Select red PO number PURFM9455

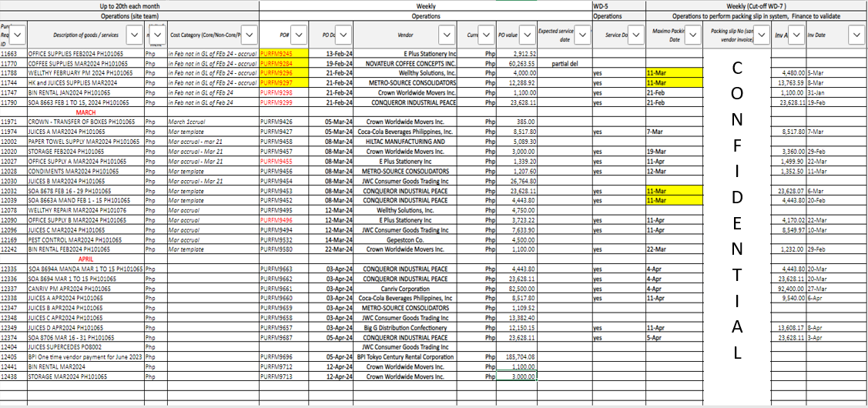(x=284, y=161)
